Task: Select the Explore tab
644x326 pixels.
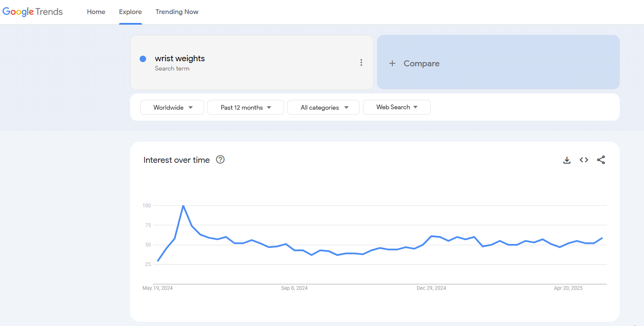Action: [x=131, y=12]
